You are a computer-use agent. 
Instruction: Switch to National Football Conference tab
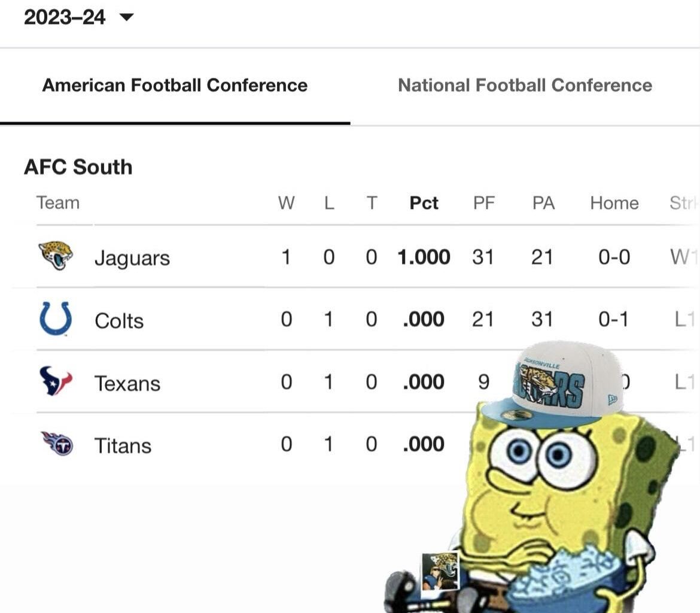525,85
